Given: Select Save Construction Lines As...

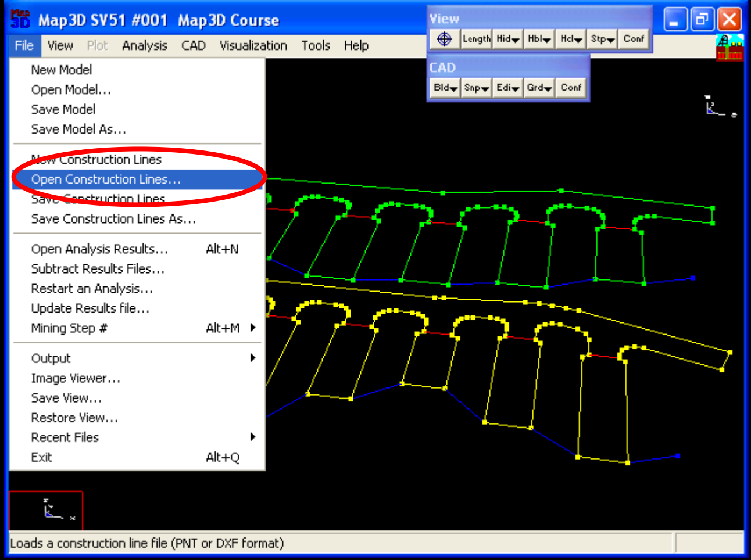Looking at the screenshot, I should [137, 218].
